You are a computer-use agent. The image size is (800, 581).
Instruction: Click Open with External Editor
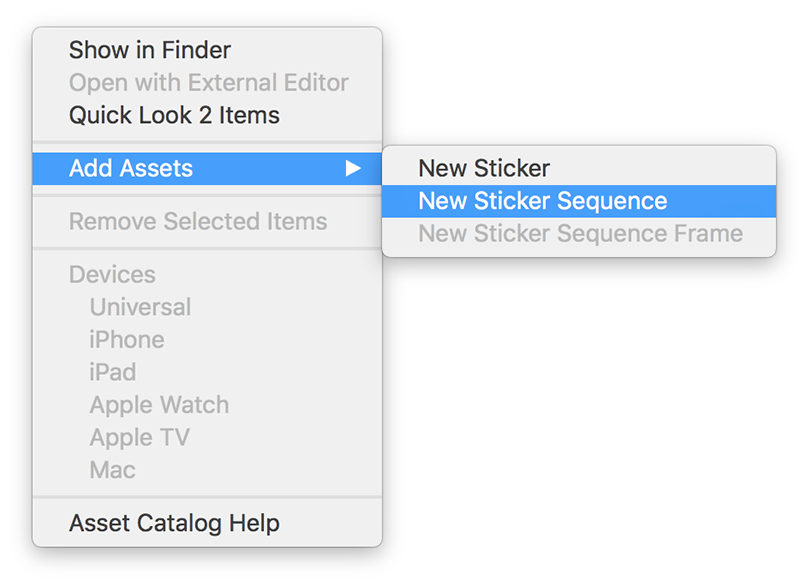point(208,82)
